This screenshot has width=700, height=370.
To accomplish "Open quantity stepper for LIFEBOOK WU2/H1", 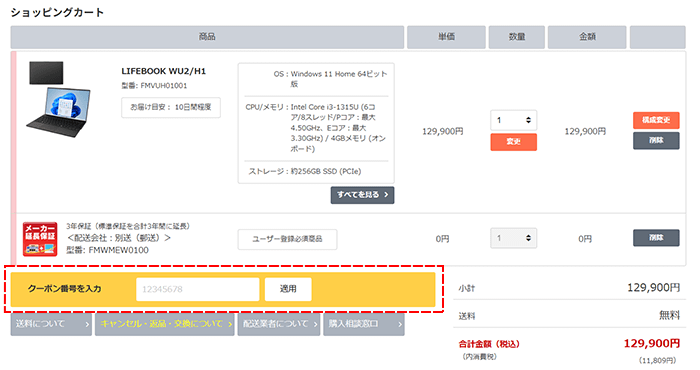I will coord(513,120).
